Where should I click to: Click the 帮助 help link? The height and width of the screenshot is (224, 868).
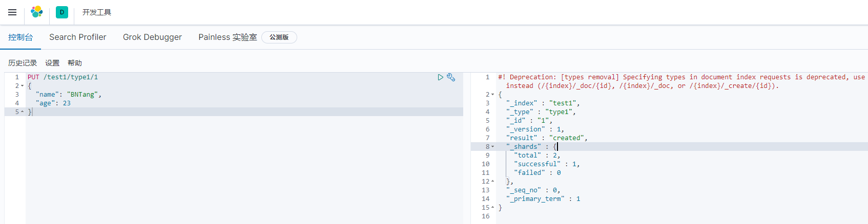coord(75,63)
